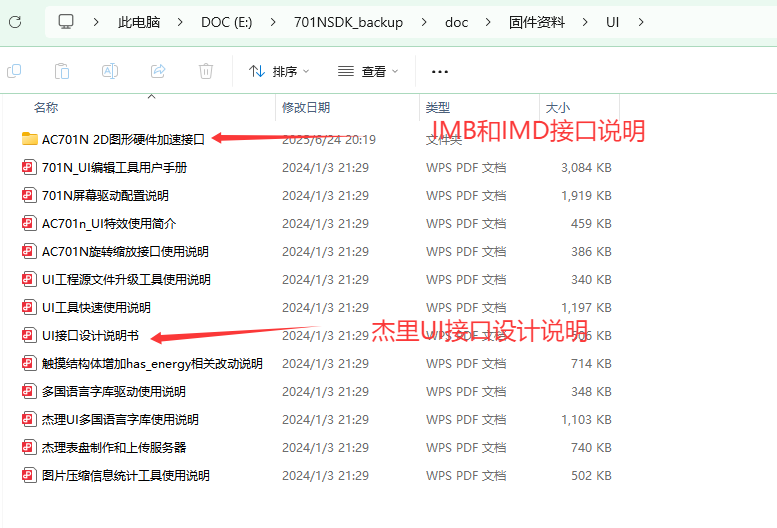Expand chevron after doc in path
Image resolution: width=777 pixels, height=528 pixels.
point(488,22)
